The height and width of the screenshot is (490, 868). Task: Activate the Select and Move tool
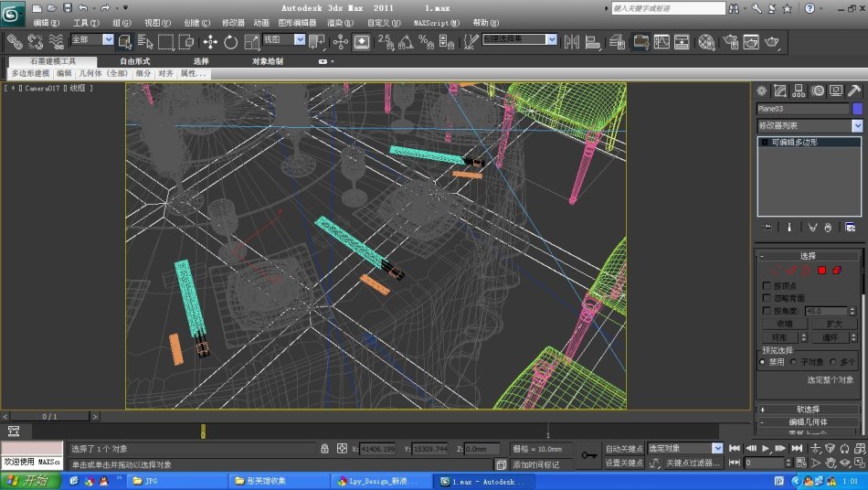coord(210,41)
